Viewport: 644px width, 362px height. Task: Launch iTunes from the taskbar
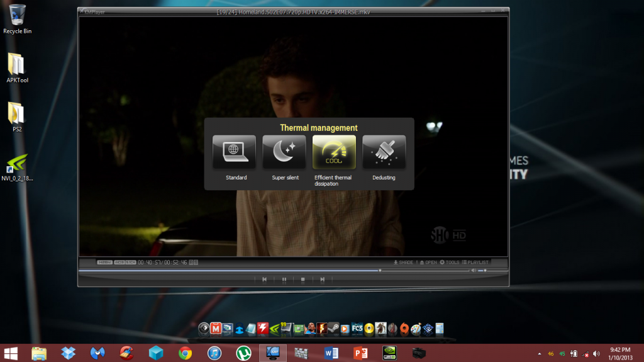click(x=214, y=353)
